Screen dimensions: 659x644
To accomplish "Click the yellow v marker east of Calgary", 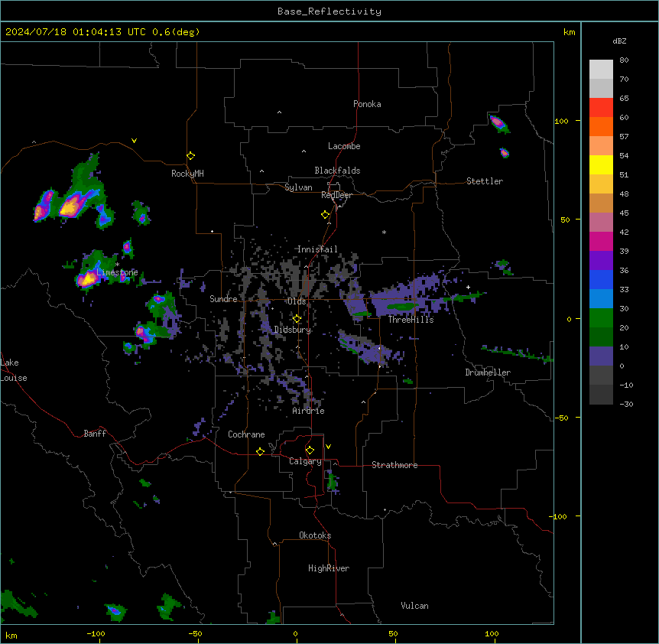I will [328, 447].
